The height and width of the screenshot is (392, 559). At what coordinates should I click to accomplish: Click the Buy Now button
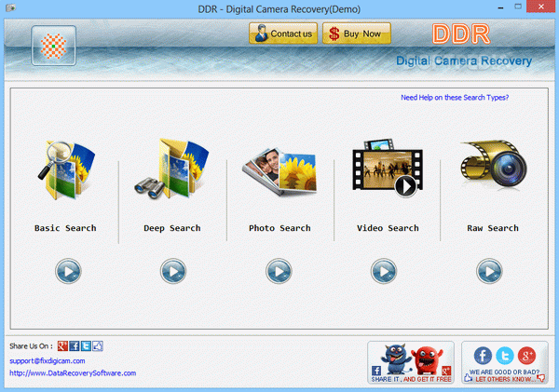click(x=357, y=34)
